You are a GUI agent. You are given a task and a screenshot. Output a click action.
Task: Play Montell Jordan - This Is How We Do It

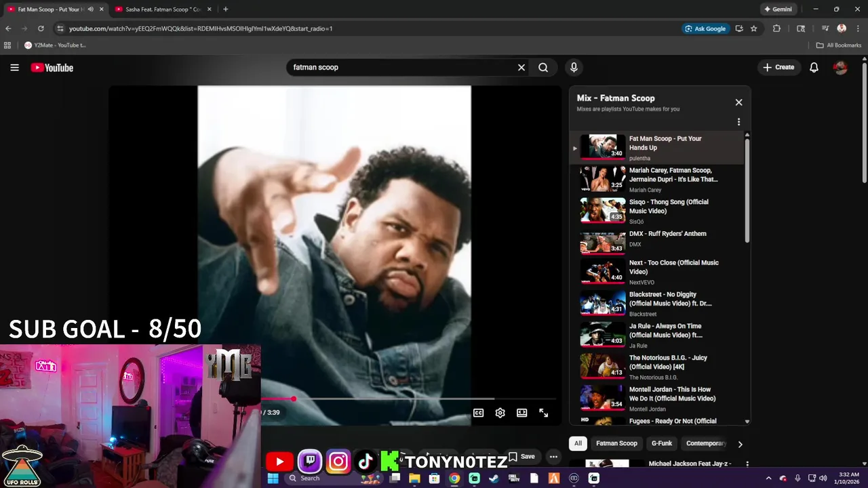coord(658,399)
